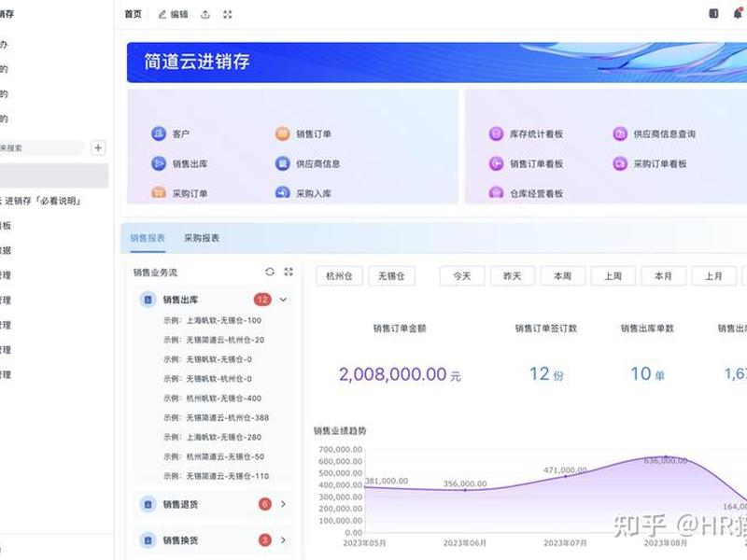Screen dimensions: 747x560
Task: Open entry 无锡简道云-无锡仓-110
Action: (217, 476)
